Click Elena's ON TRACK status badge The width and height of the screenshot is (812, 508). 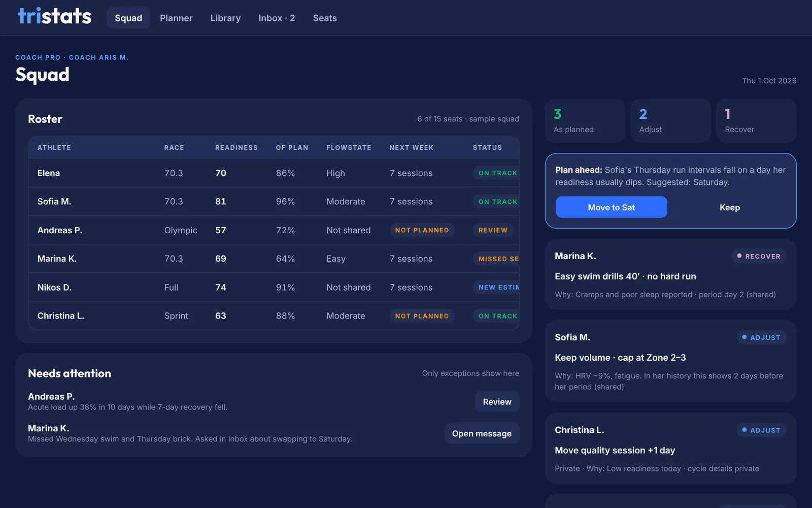[x=496, y=173]
